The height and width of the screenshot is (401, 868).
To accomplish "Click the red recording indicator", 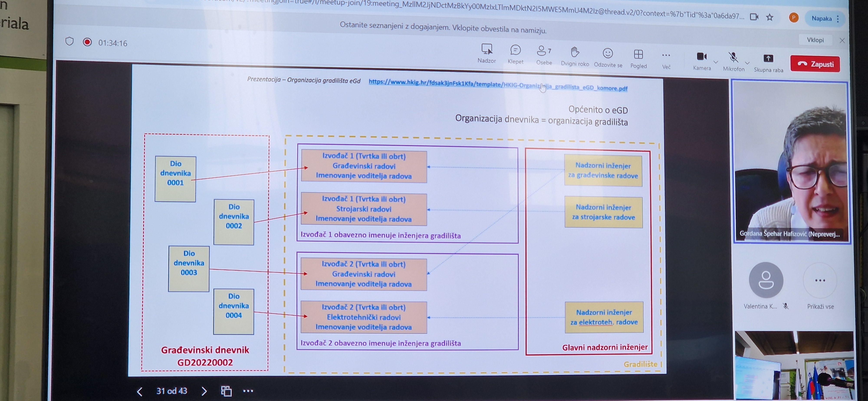I will [x=87, y=42].
